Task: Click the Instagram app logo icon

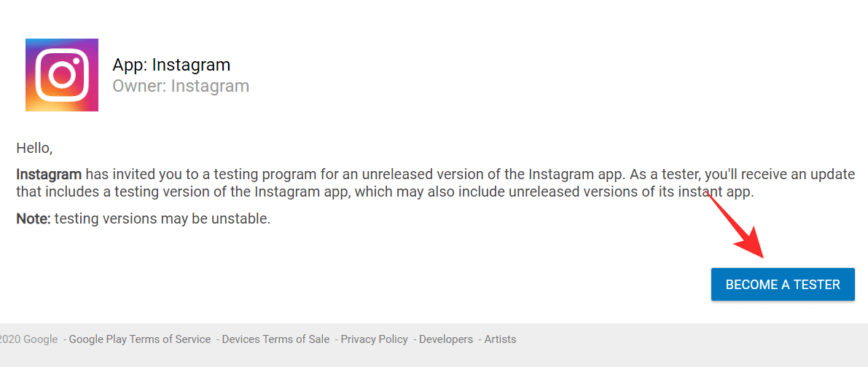Action: click(62, 75)
